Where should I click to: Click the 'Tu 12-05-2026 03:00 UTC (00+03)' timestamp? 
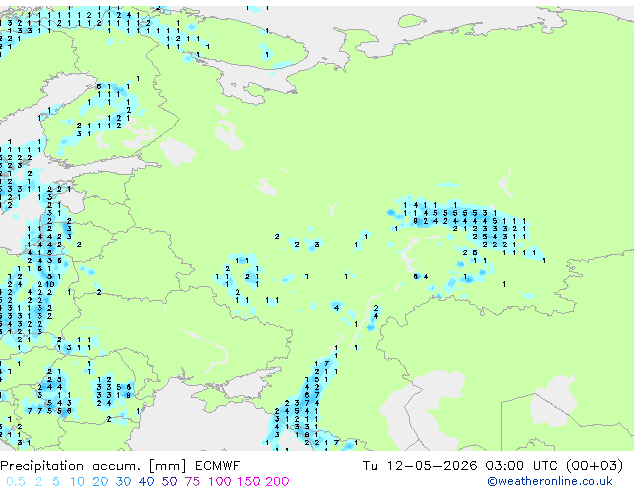pyautogui.click(x=493, y=466)
